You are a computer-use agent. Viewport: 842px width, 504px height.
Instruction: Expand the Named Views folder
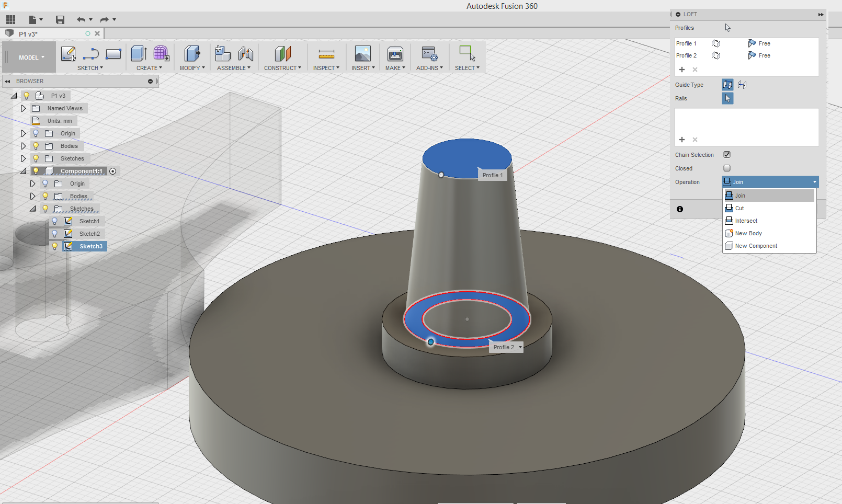tap(23, 108)
